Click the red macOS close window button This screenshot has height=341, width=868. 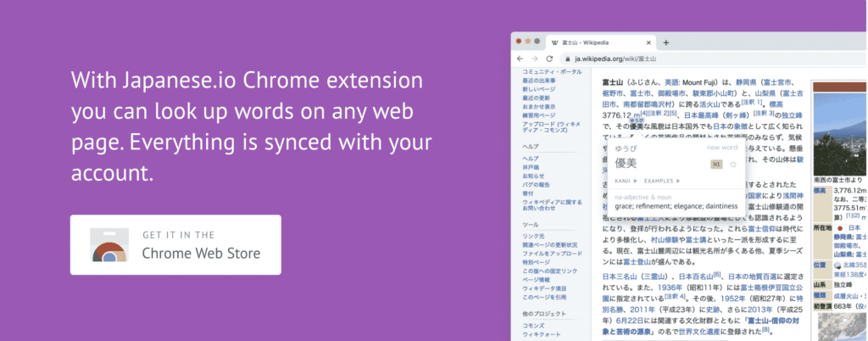pos(519,42)
